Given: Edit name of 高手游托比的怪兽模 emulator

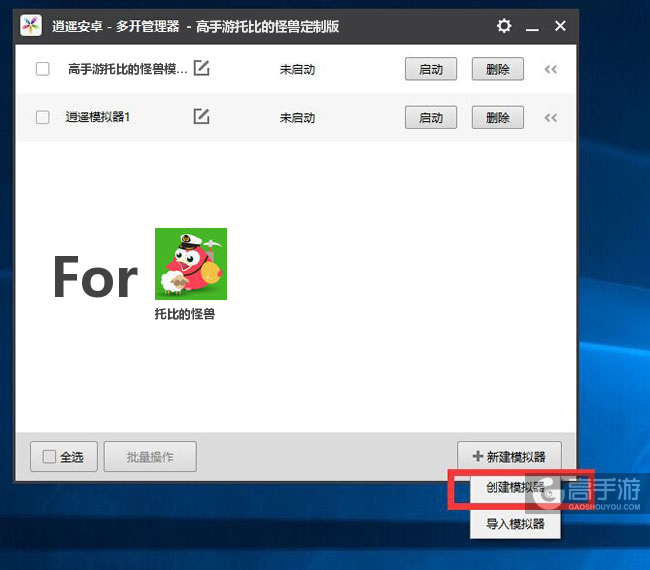Looking at the screenshot, I should click(201, 68).
